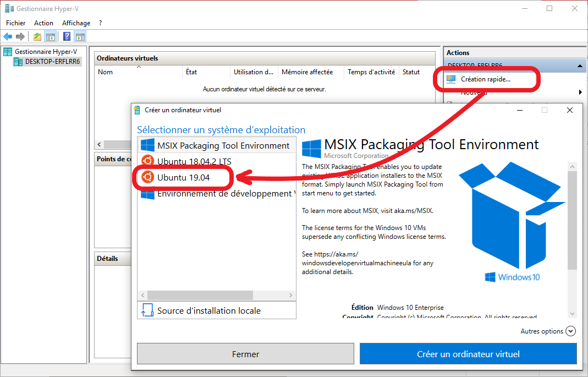
Task: Open the Fichier menu
Action: [15, 23]
